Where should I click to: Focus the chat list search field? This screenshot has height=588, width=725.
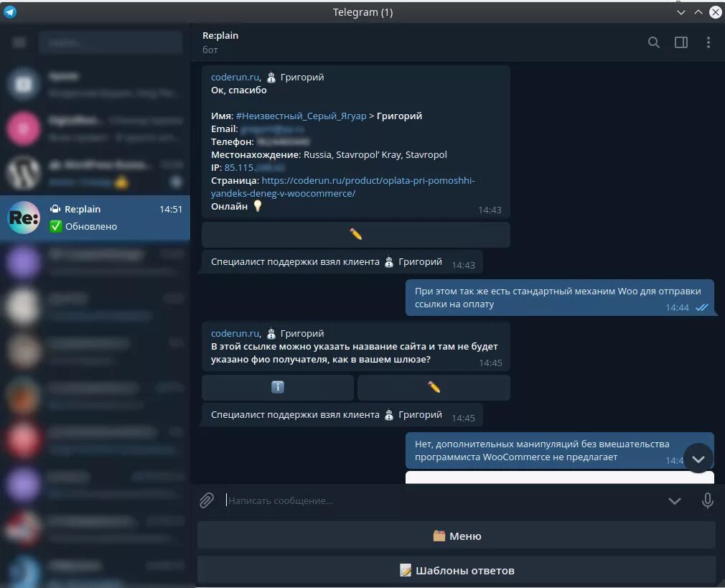pos(110,43)
